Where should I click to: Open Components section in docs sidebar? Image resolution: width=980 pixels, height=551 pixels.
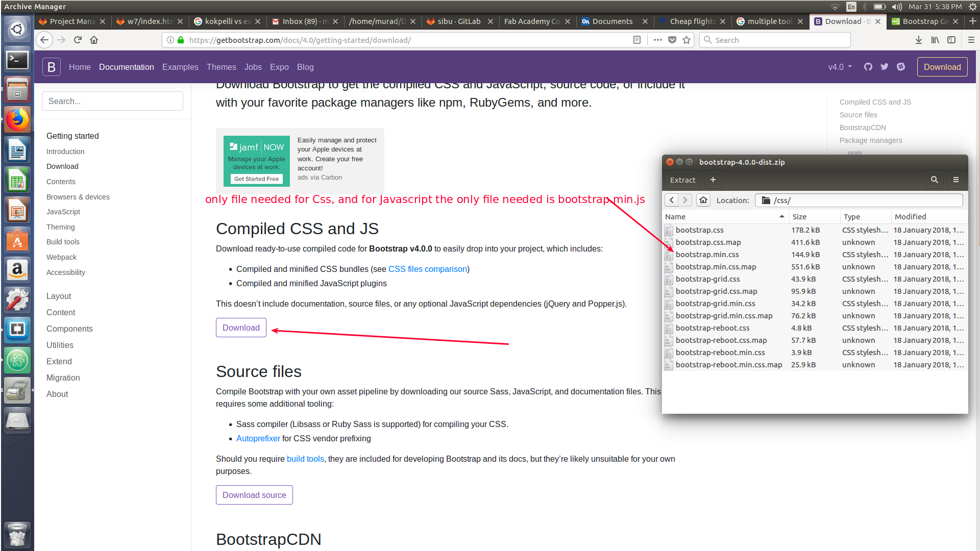pyautogui.click(x=69, y=329)
